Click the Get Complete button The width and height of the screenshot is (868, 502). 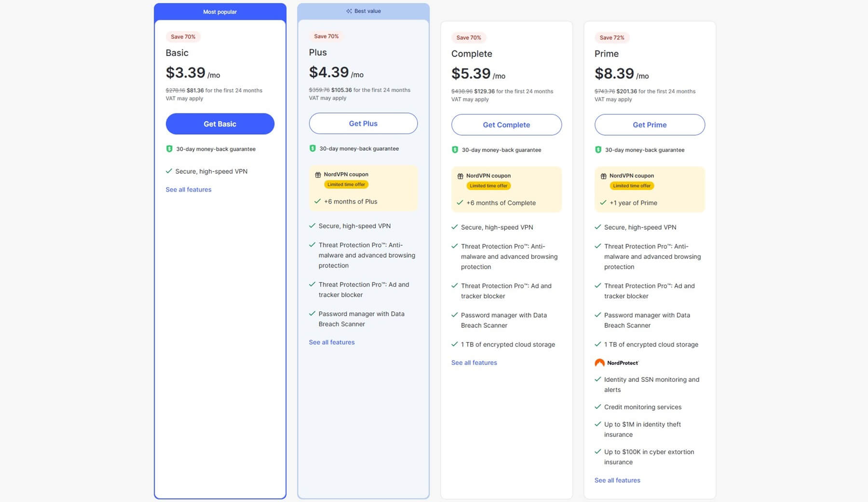coord(506,125)
